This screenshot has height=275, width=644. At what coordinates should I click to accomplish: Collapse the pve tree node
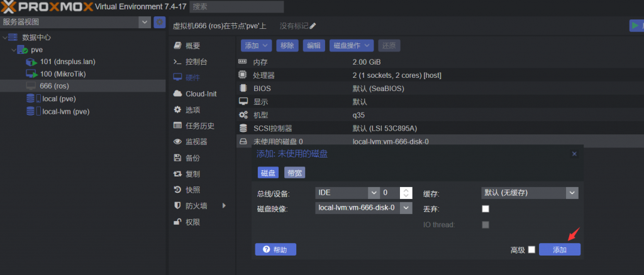pos(14,50)
